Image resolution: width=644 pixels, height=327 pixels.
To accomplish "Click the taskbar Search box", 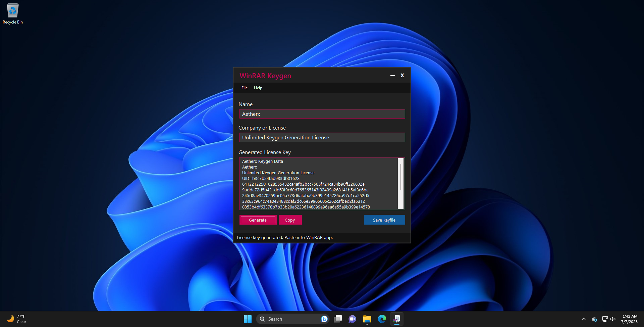I will 292,319.
